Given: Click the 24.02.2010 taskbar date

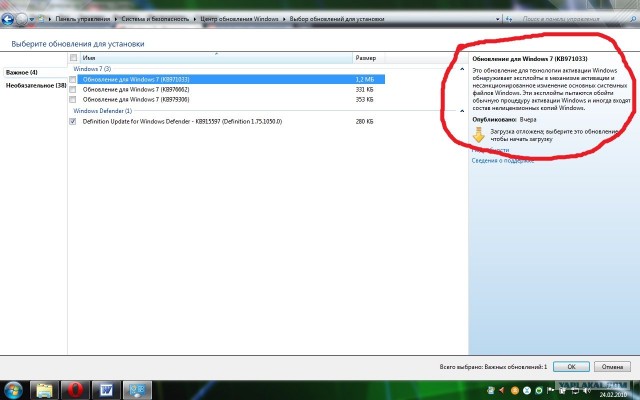Looking at the screenshot, I should point(613,395).
